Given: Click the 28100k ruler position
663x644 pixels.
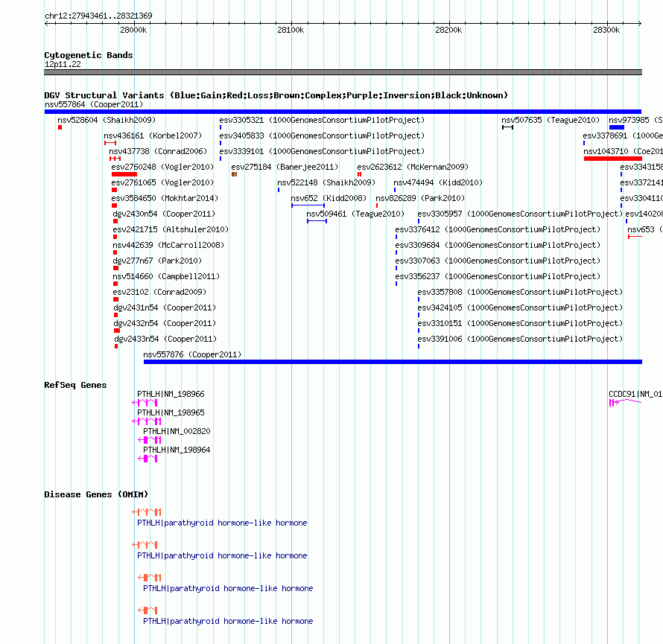Looking at the screenshot, I should (291, 30).
